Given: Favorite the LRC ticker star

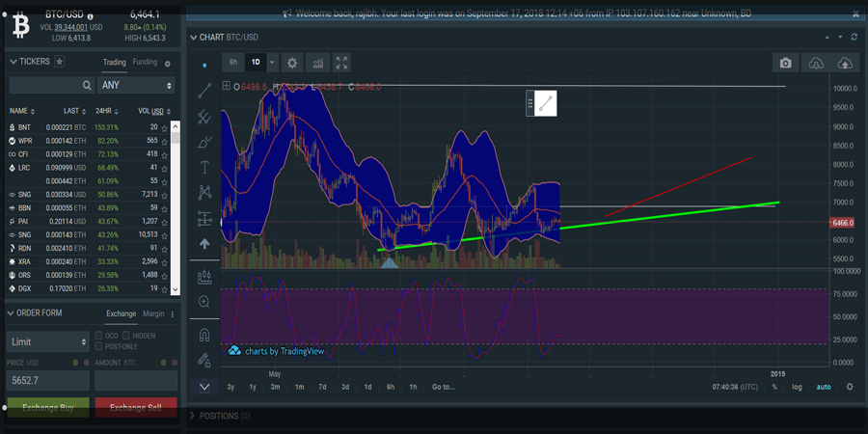Looking at the screenshot, I should point(164,168).
